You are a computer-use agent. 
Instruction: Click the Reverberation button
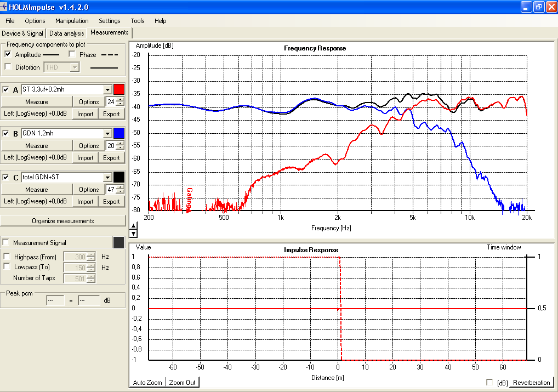tap(531, 382)
